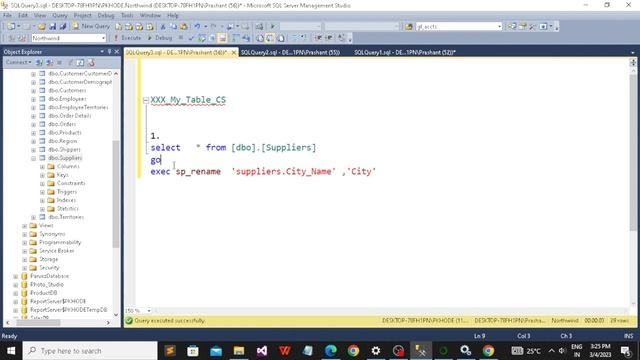Image resolution: width=640 pixels, height=360 pixels.
Task: Select the ProductDB database node
Action: click(44, 293)
